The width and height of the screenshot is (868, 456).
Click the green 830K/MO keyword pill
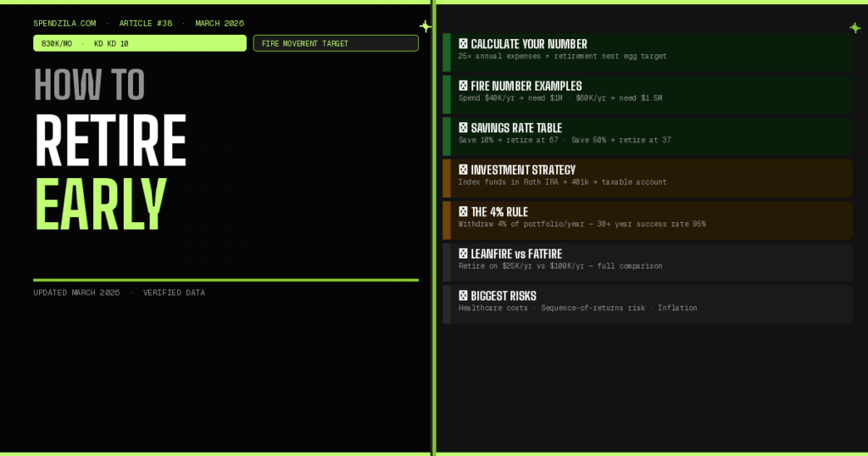[x=140, y=43]
